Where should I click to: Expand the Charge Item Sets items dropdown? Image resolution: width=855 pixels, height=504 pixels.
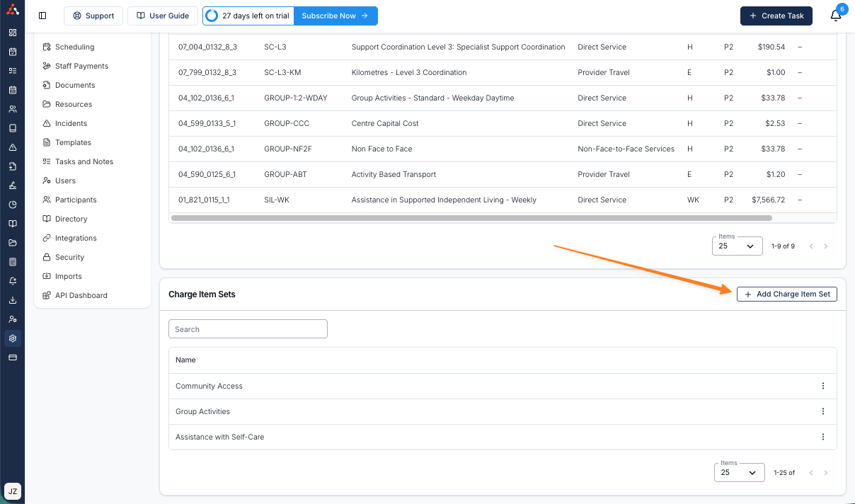[x=739, y=472]
